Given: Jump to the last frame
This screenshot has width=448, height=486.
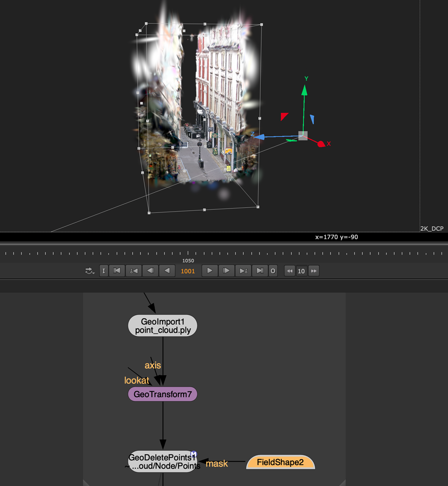Looking at the screenshot, I should 260,271.
